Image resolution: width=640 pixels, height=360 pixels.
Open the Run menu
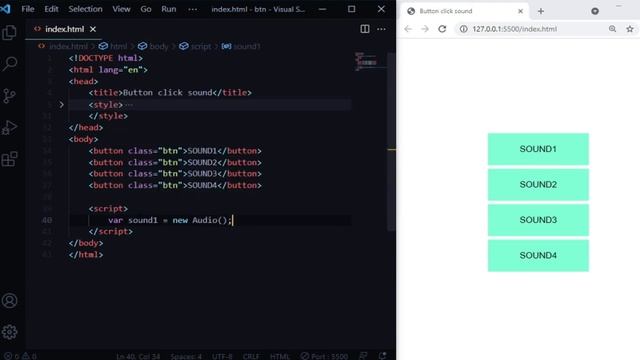click(x=169, y=9)
